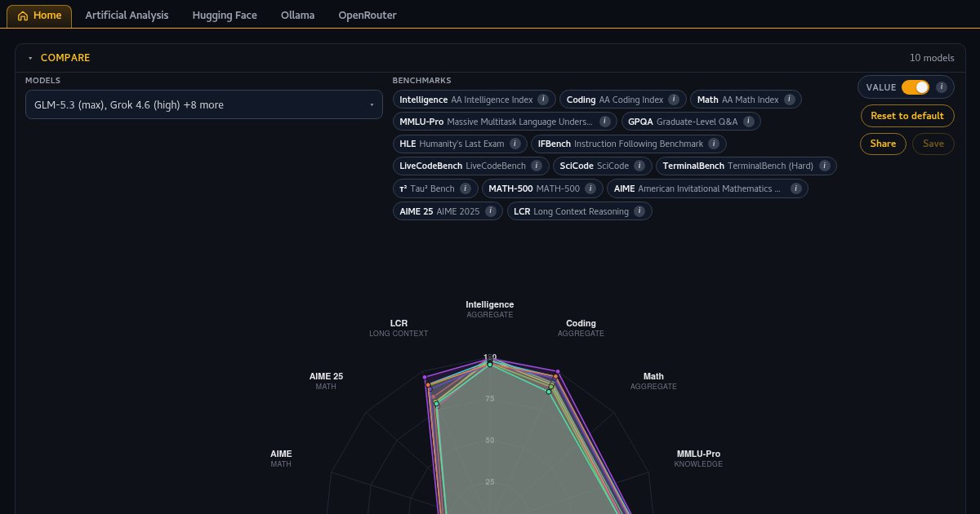980x514 pixels.
Task: Show info for the VALUE toggle
Action: tap(942, 87)
